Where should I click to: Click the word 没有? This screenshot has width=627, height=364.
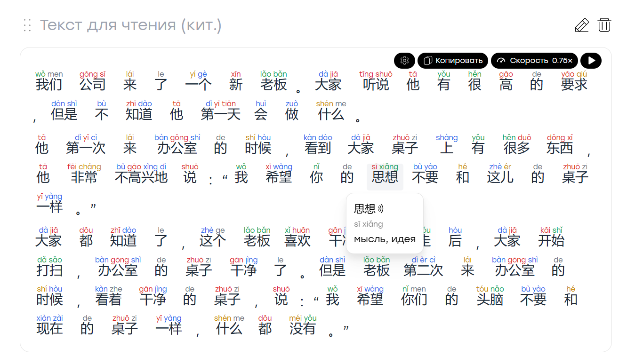(303, 329)
